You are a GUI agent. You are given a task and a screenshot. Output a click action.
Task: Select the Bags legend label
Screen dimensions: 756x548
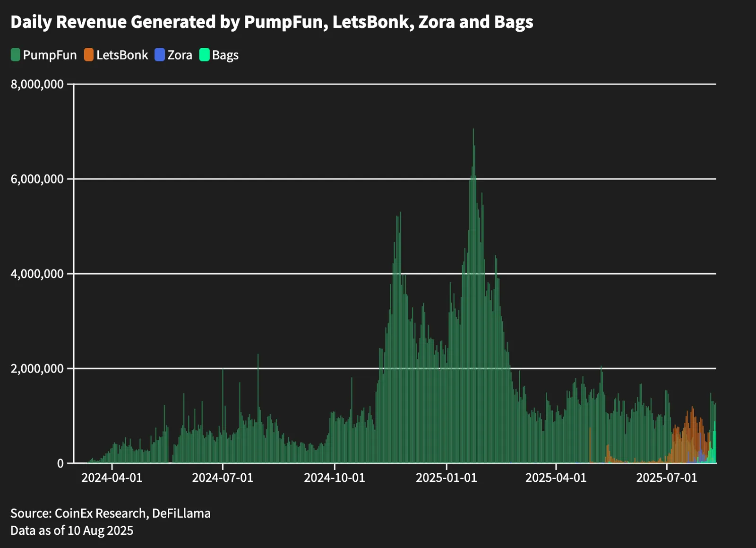(225, 56)
